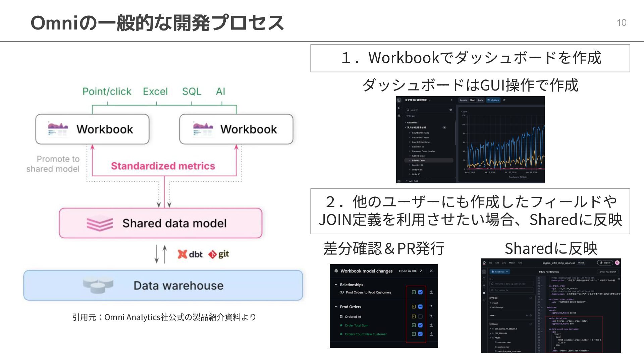Viewport: 644px width, 362px height.
Task: Click the plus icon next to TOPICS
Action: point(527,315)
